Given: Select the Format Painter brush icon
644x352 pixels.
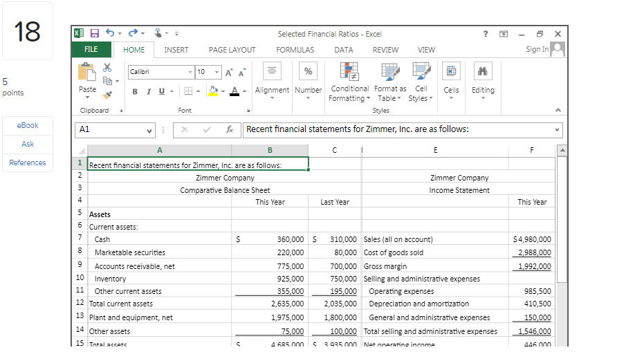Looking at the screenshot, I should 107,95.
